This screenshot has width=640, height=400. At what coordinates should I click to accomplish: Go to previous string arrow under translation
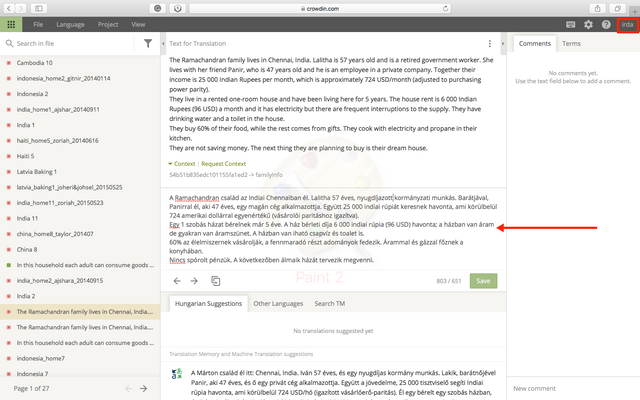coord(177,281)
